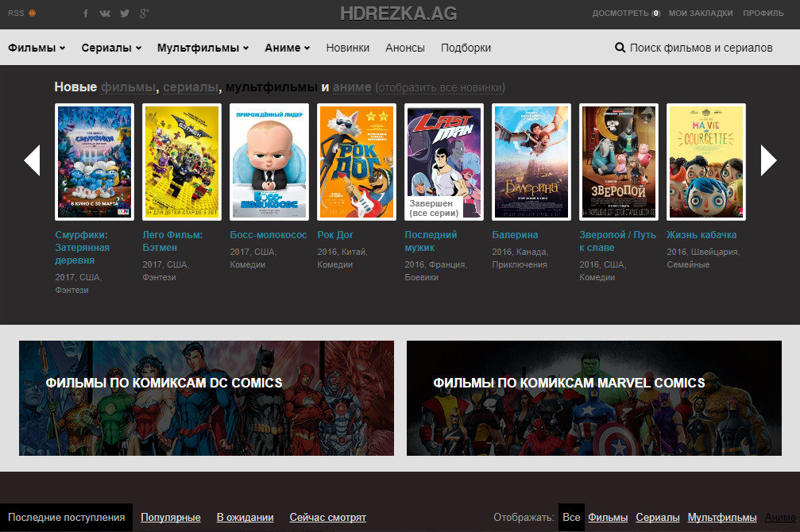Click the text 2016, Канада, Приключения
Screen dimensions: 800x532
tap(520, 258)
